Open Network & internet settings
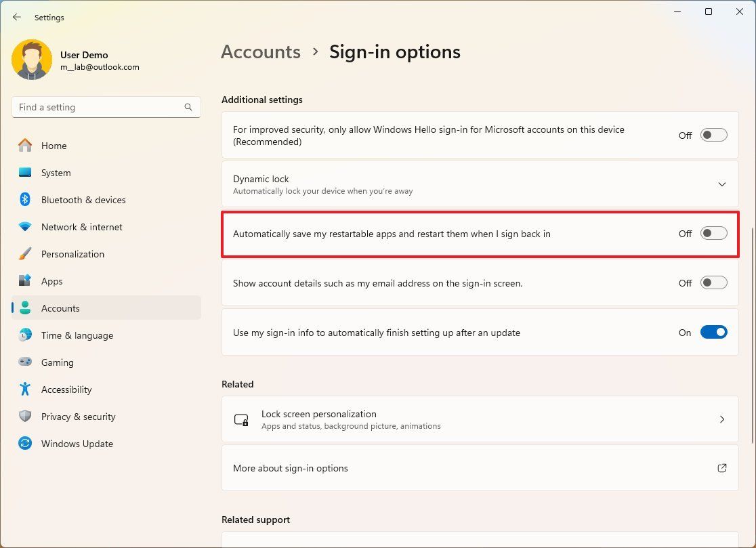 (x=82, y=227)
